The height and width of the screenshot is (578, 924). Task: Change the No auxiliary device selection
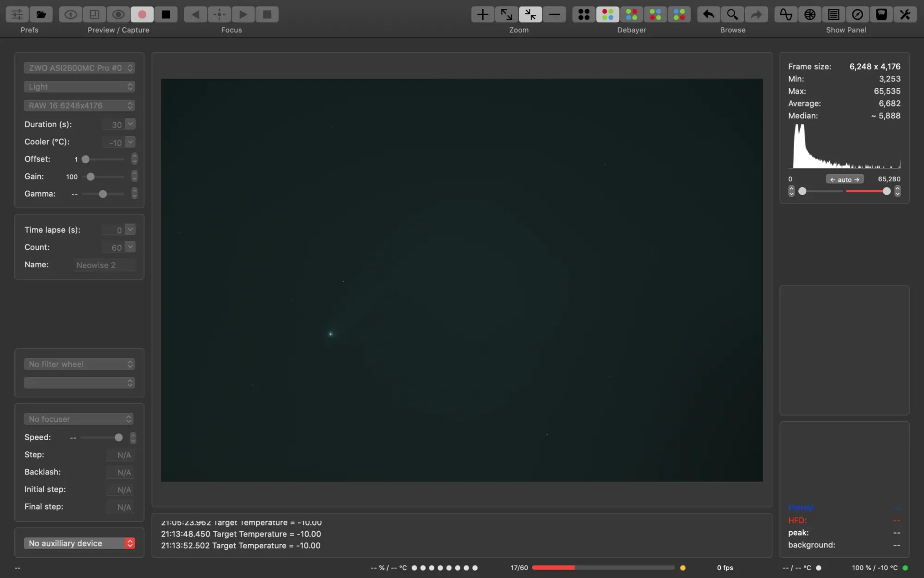79,543
